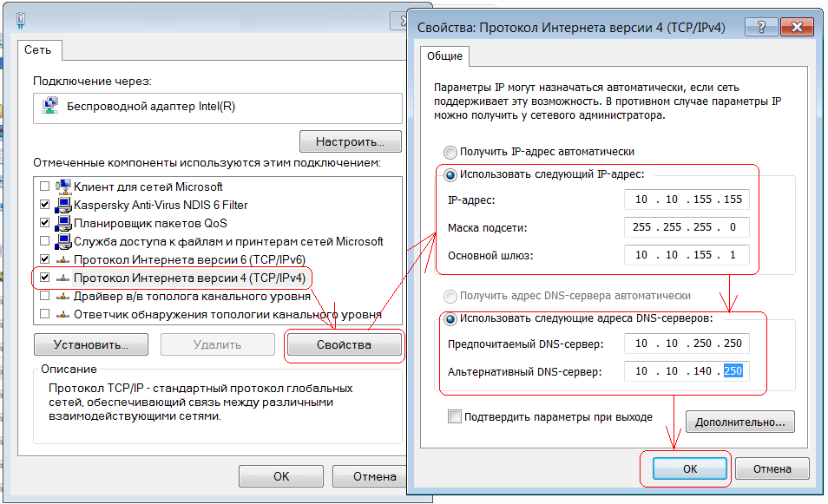Click the Настроить... button

[350, 141]
